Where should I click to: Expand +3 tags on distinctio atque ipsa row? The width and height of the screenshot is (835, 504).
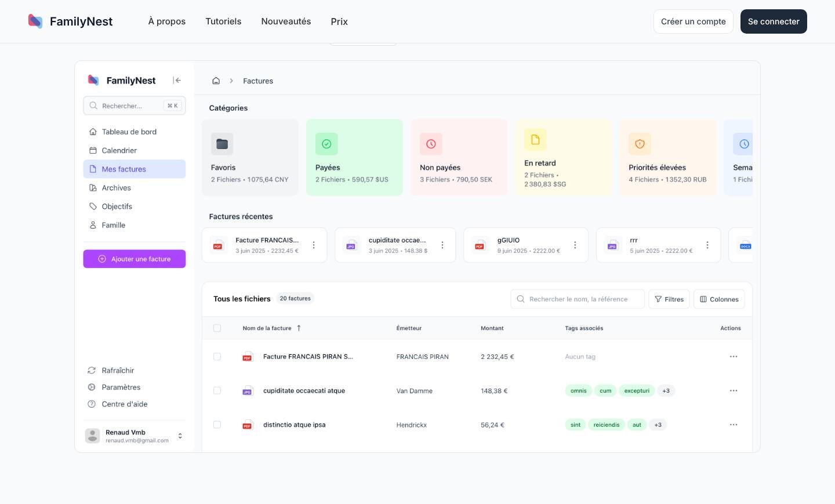tap(658, 425)
